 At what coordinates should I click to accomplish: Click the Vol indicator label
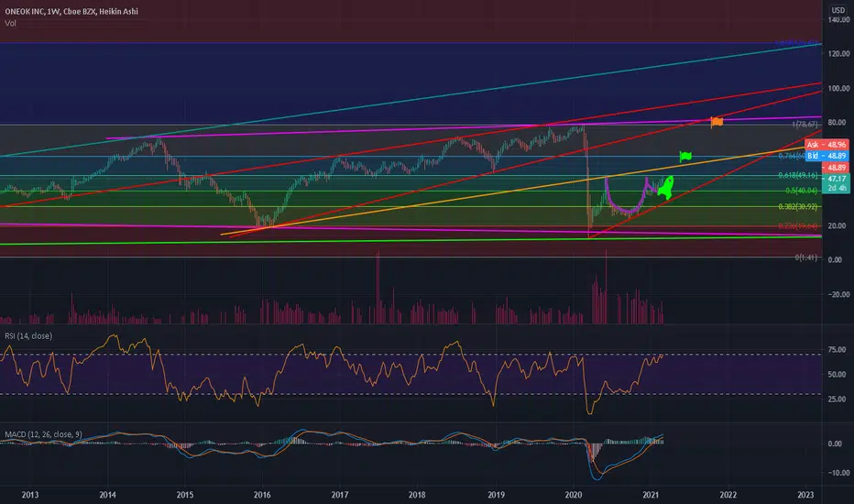tap(10, 23)
